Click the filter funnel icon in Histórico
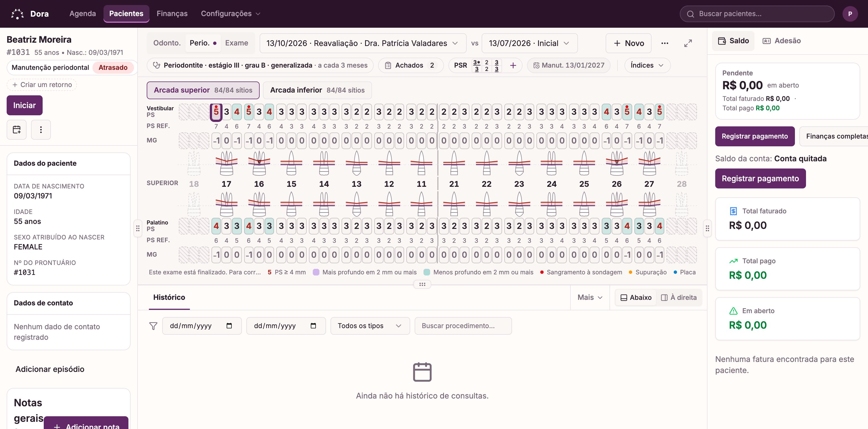This screenshot has width=868, height=429. point(153,326)
